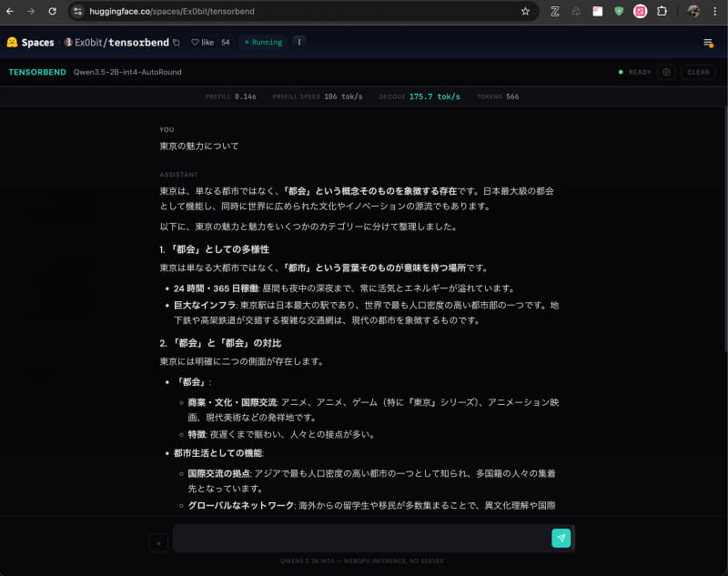Open the expand/collapse icon at top right
Image resolution: width=728 pixels, height=576 pixels.
[x=709, y=42]
